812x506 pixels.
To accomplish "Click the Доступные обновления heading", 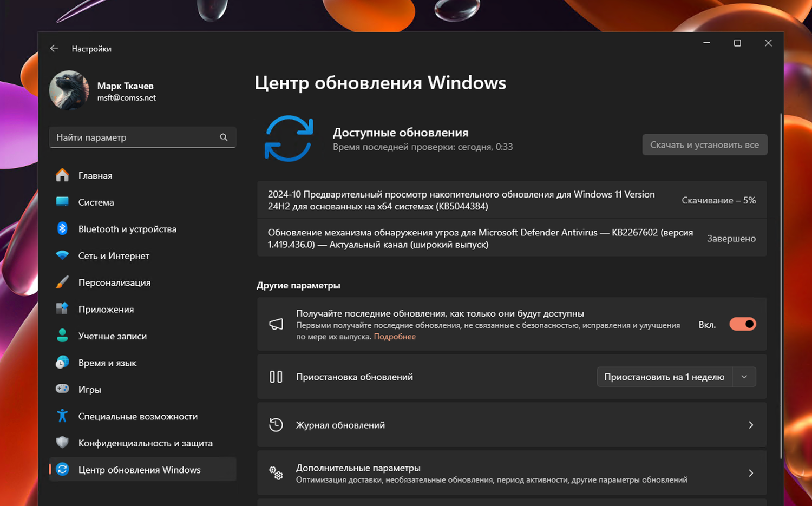I will pyautogui.click(x=401, y=133).
